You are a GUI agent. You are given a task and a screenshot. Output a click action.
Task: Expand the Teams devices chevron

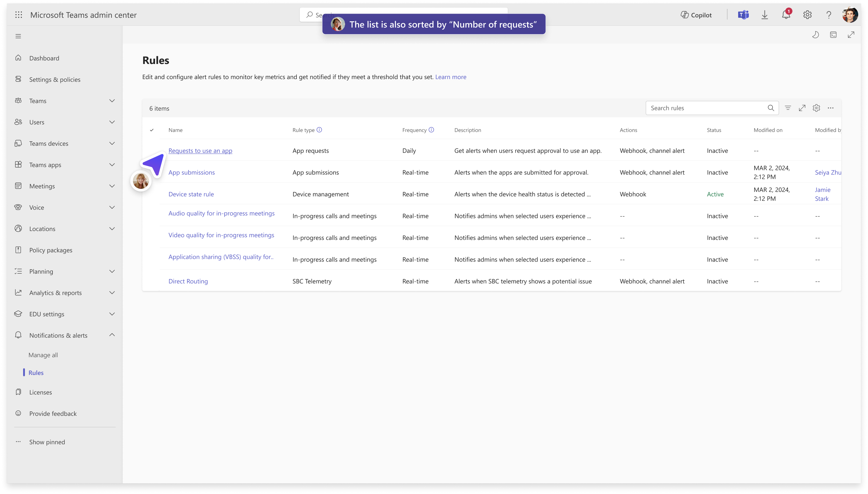click(112, 144)
